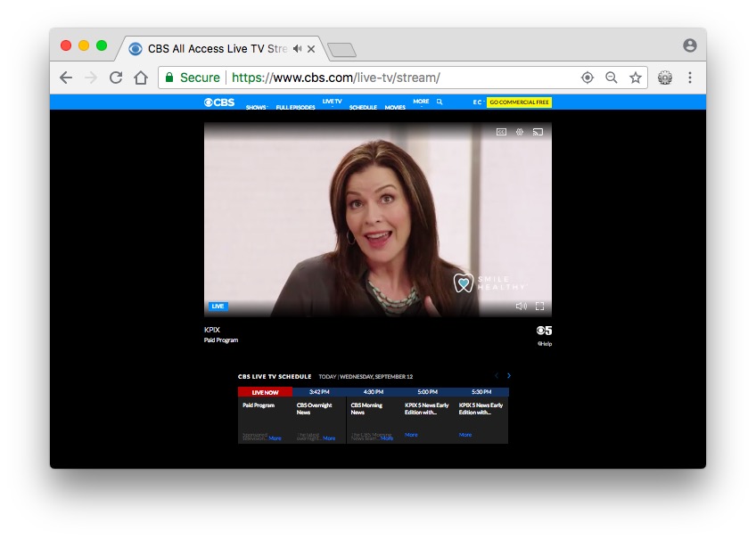
Task: Click the browser home button
Action: pos(141,78)
